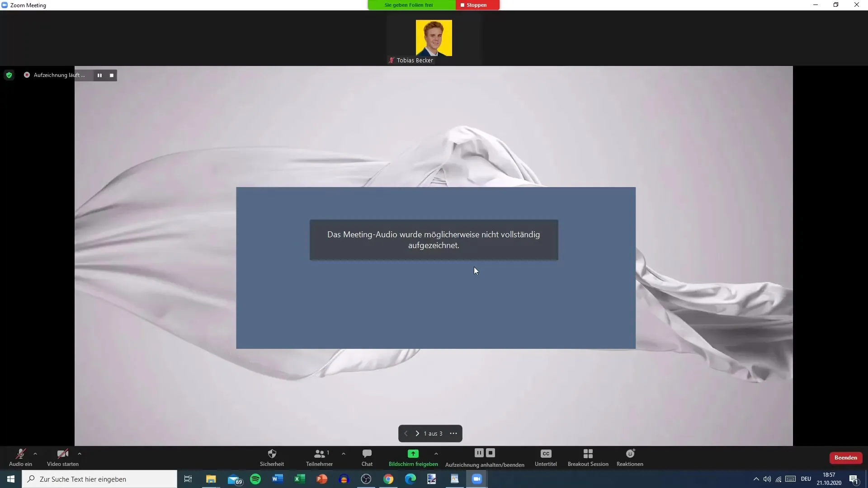Open Breakout Session icon panel
868x488 pixels.
(x=587, y=457)
